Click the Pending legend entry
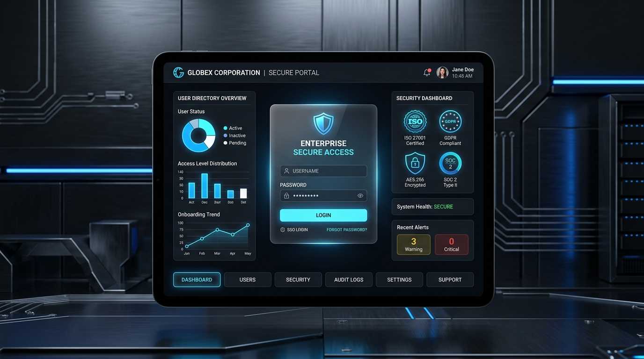Screen dimensions: 644x359 coord(235,143)
